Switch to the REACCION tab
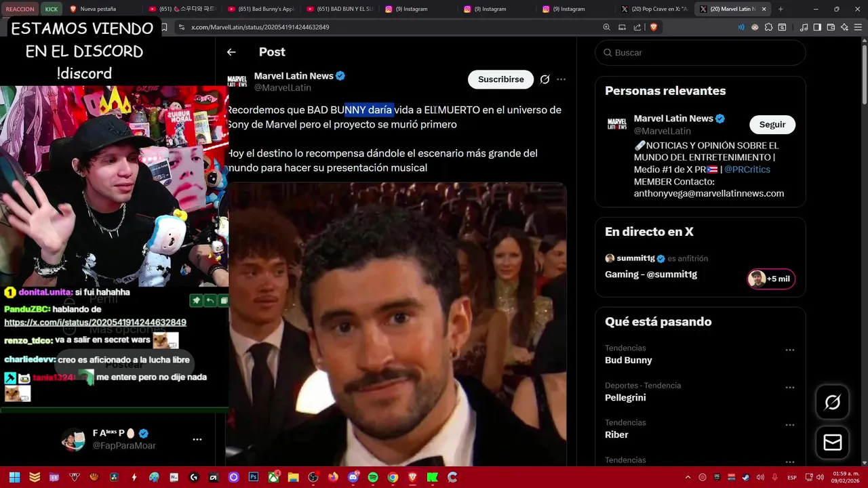 (x=20, y=9)
